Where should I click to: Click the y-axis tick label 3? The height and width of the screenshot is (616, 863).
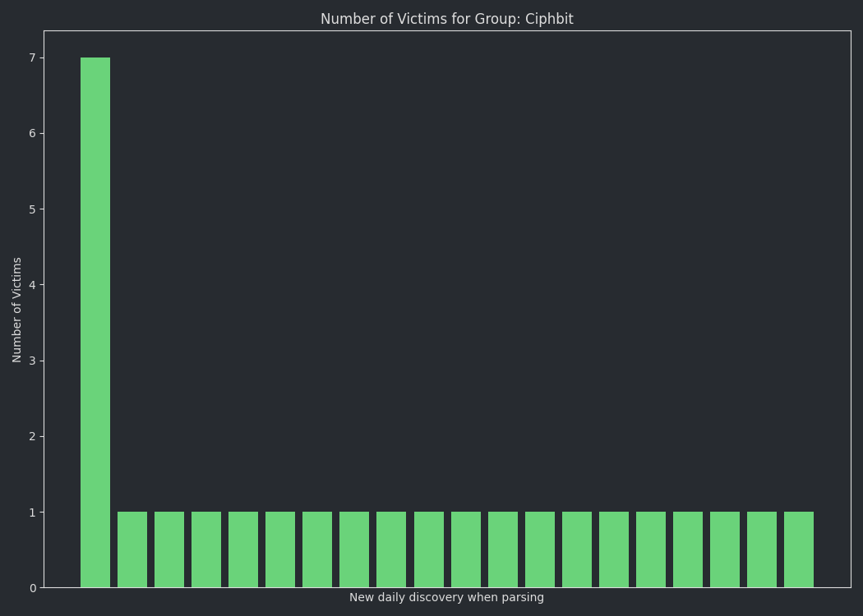33,361
